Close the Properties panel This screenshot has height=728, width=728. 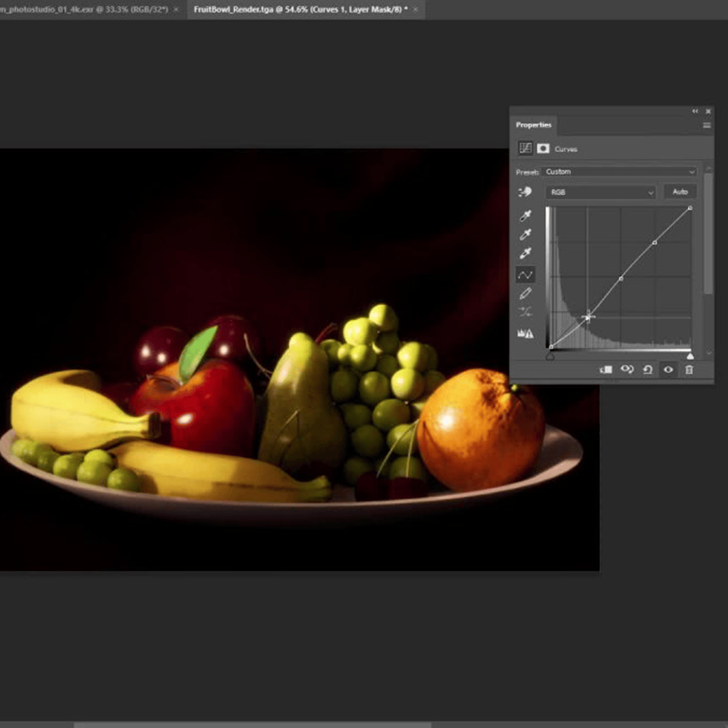[x=708, y=112]
